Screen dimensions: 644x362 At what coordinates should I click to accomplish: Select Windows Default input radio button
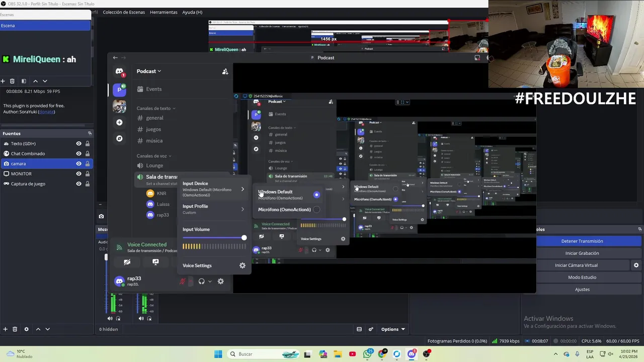[x=316, y=195]
